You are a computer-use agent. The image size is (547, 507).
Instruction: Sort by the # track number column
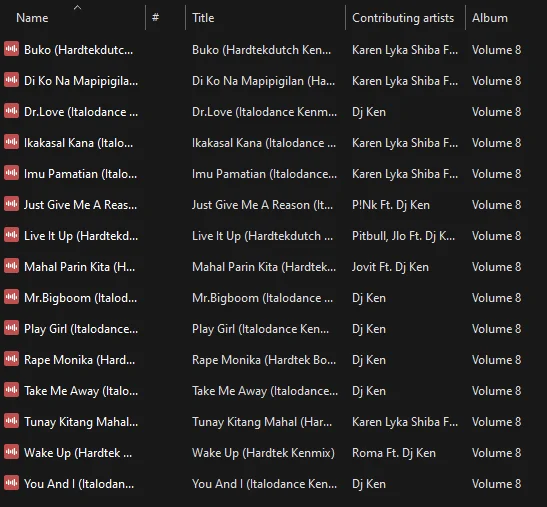point(156,17)
